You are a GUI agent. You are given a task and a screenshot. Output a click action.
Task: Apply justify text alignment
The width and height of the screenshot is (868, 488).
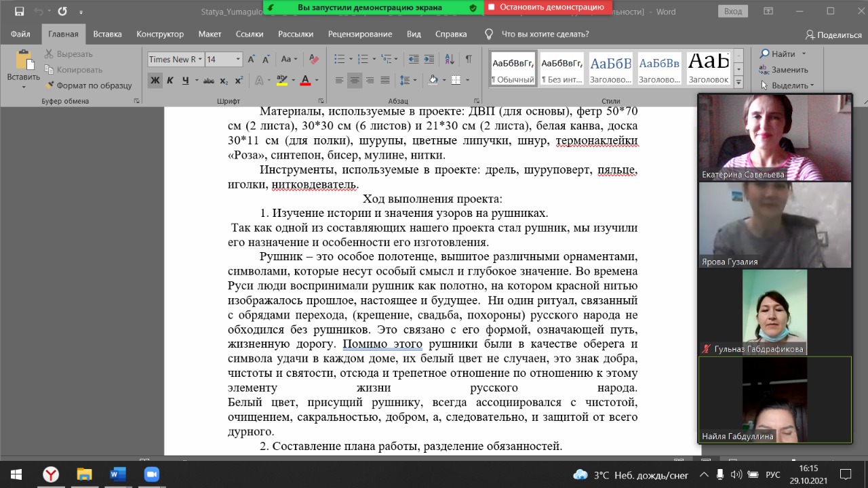tap(385, 81)
